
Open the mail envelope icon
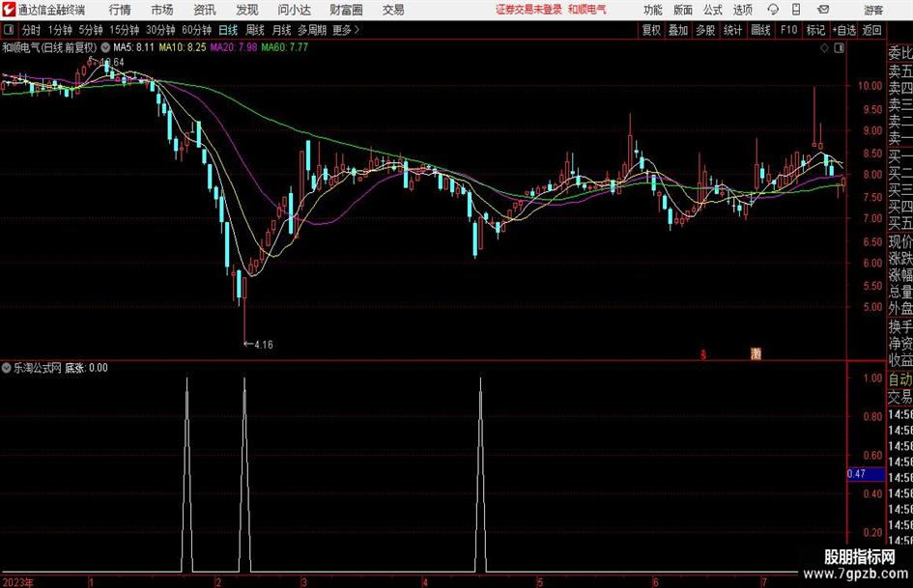coord(823,10)
